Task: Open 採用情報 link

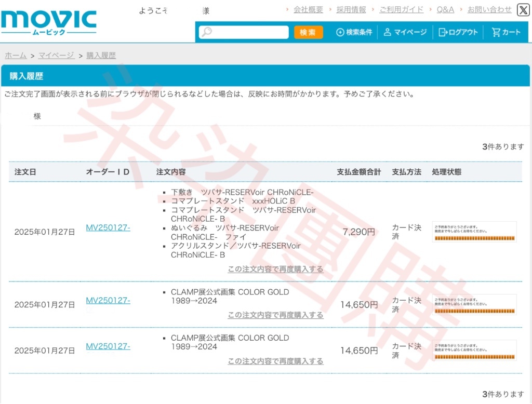Action: (351, 9)
